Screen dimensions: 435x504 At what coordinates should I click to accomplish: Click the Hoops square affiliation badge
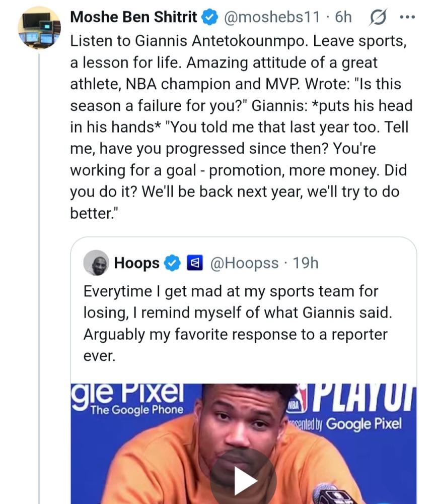tap(194, 263)
